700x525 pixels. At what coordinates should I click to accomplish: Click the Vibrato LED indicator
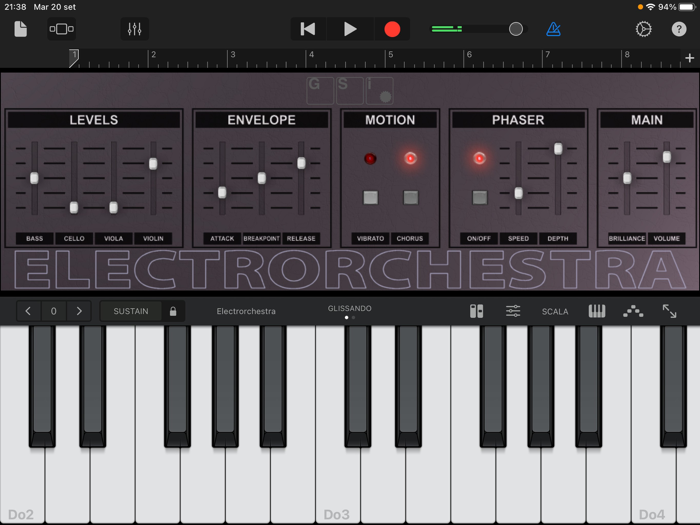coord(370,158)
